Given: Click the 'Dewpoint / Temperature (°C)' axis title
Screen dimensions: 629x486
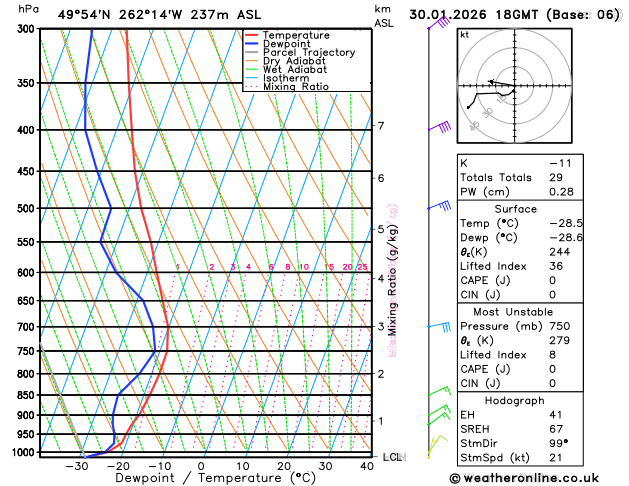Looking at the screenshot, I should point(215,478).
